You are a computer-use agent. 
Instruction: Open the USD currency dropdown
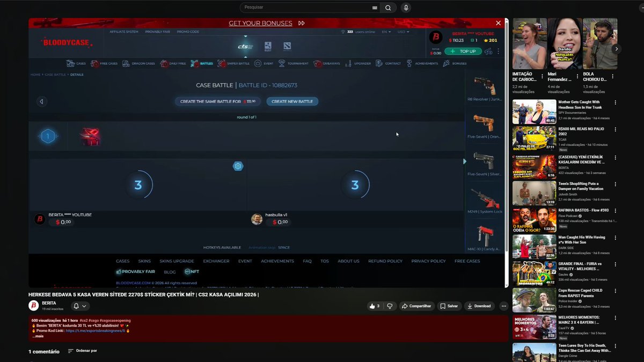[403, 32]
